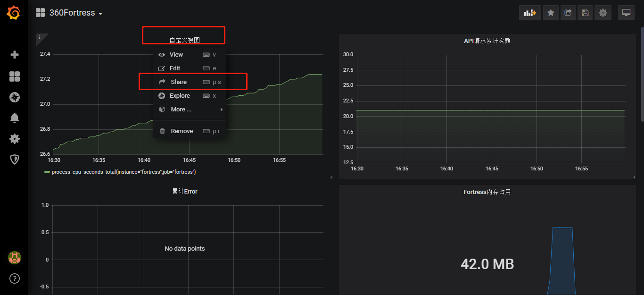Click the Add panel toolbar icon

click(x=530, y=13)
